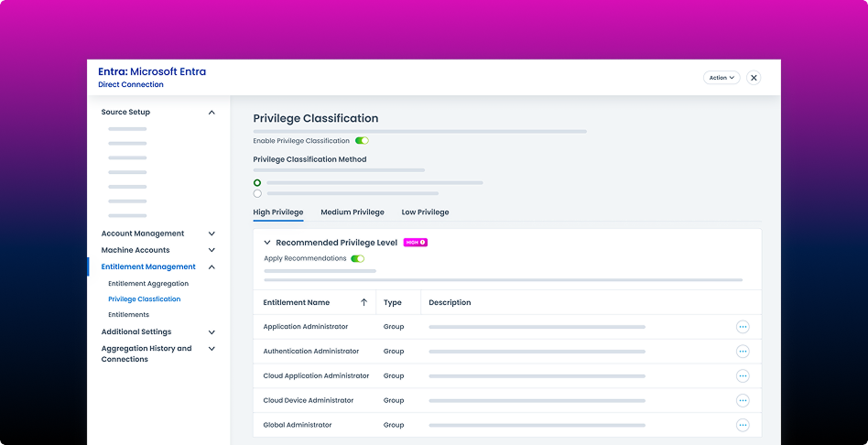
Task: Select the Cloud Device Administrator entitlement
Action: [x=309, y=400]
